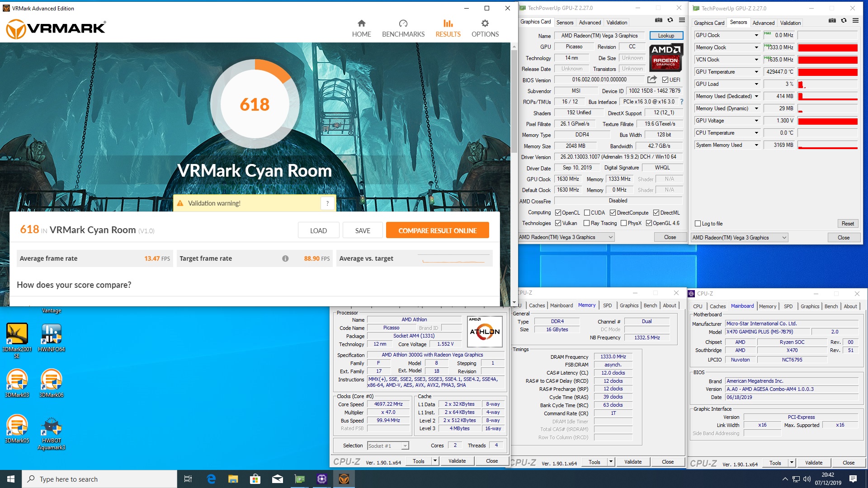Viewport: 868px width, 488px height.
Task: Click the Bus Interface question mark
Action: point(682,102)
